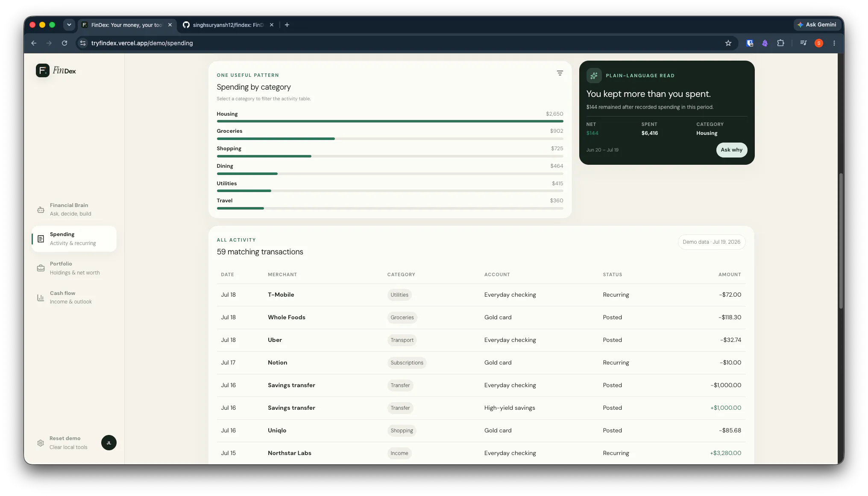
Task: Click the Whole Foods merchant name
Action: 287,318
